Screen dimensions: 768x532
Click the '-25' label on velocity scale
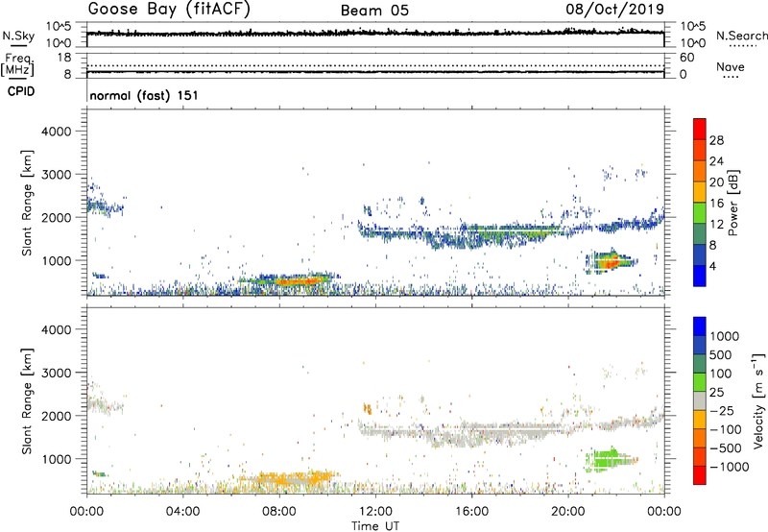(722, 410)
